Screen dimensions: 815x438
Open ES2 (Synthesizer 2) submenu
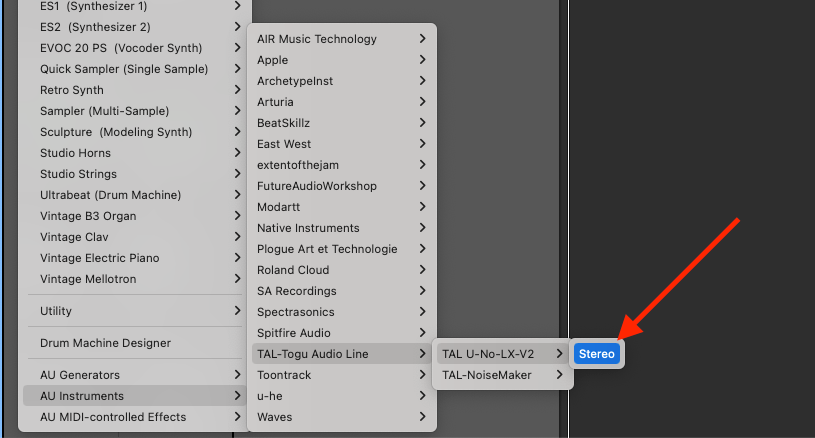point(135,27)
